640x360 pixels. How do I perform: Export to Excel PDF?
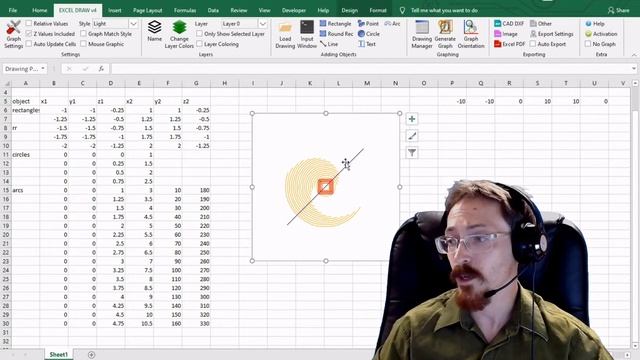(x=509, y=44)
